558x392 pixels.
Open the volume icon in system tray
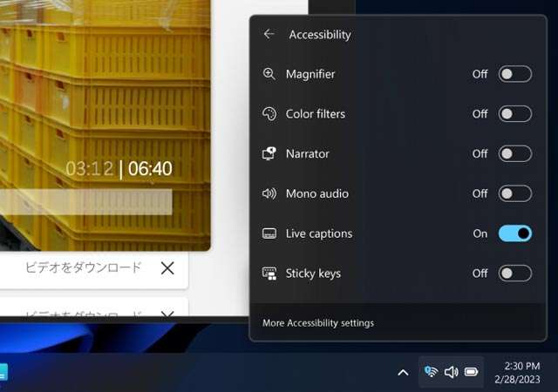(x=451, y=372)
